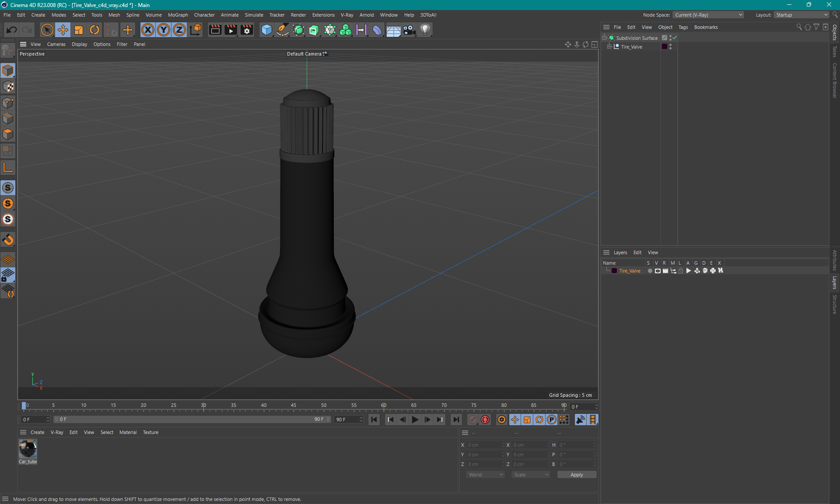Toggle Tire_Valve layer view eye
This screenshot has width=840, height=504.
(658, 271)
